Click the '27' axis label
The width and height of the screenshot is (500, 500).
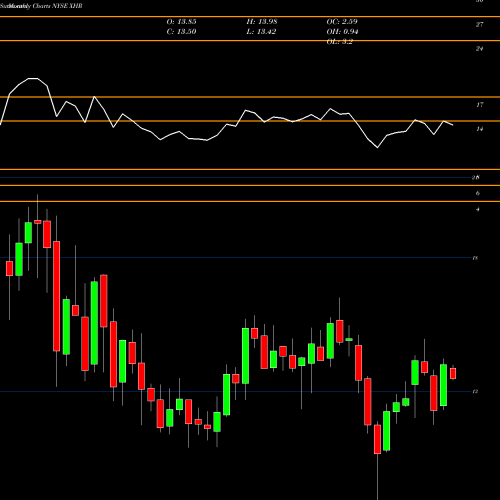pos(479,24)
